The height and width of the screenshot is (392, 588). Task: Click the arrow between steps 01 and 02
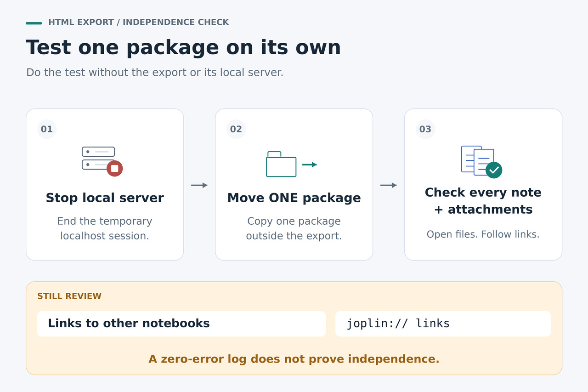[199, 185]
